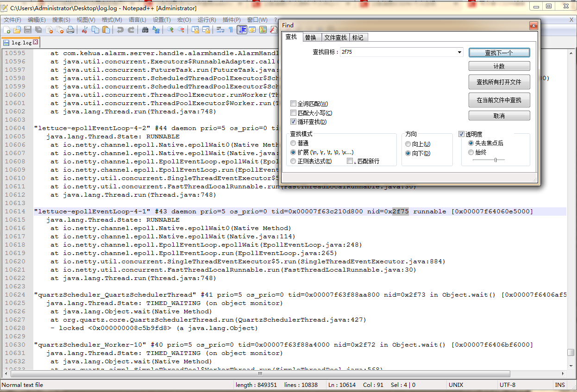The image size is (577, 392).
Task: Open the 搜索(S) menu
Action: pos(61,20)
